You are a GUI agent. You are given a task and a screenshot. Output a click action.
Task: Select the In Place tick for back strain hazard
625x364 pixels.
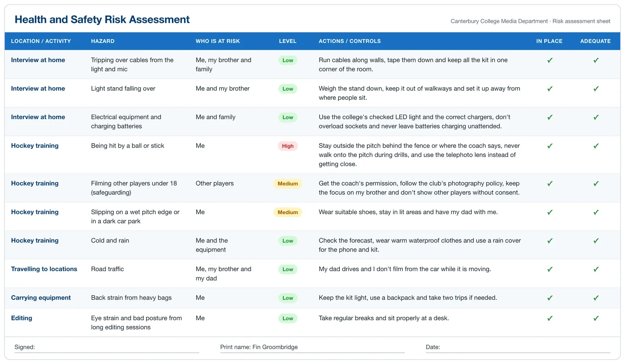click(x=549, y=298)
